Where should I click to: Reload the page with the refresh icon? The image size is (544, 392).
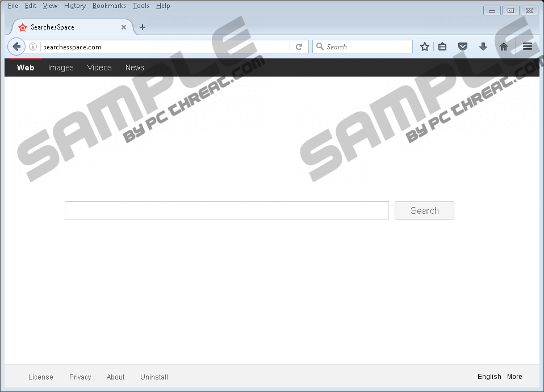[299, 47]
